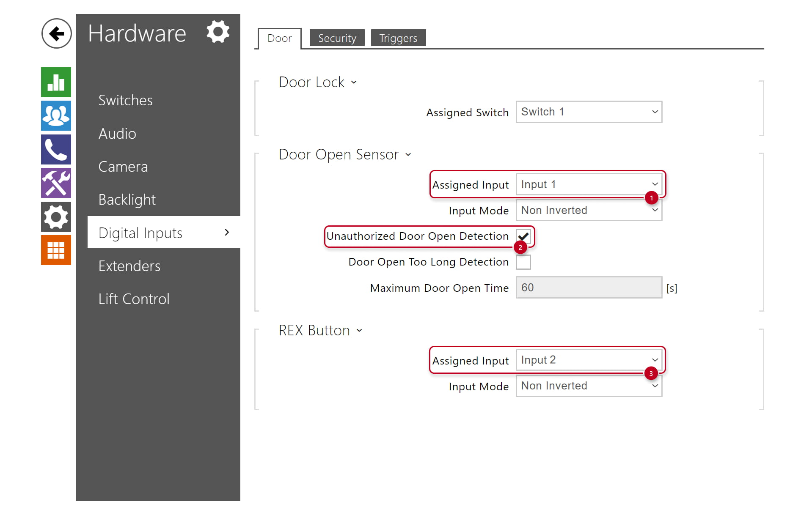The height and width of the screenshot is (507, 812).
Task: Open the Extenders menu item
Action: click(x=129, y=266)
